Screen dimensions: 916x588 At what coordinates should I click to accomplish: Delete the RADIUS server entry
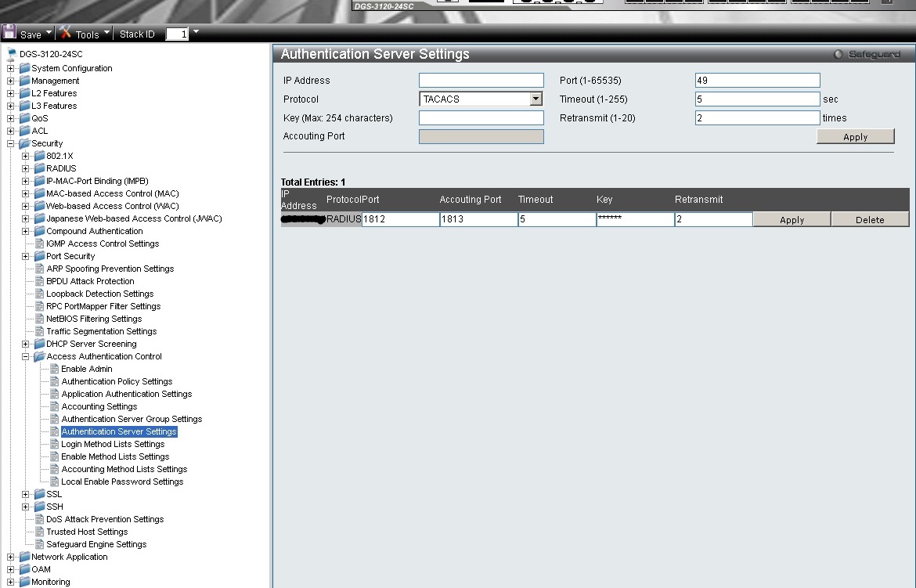click(870, 220)
